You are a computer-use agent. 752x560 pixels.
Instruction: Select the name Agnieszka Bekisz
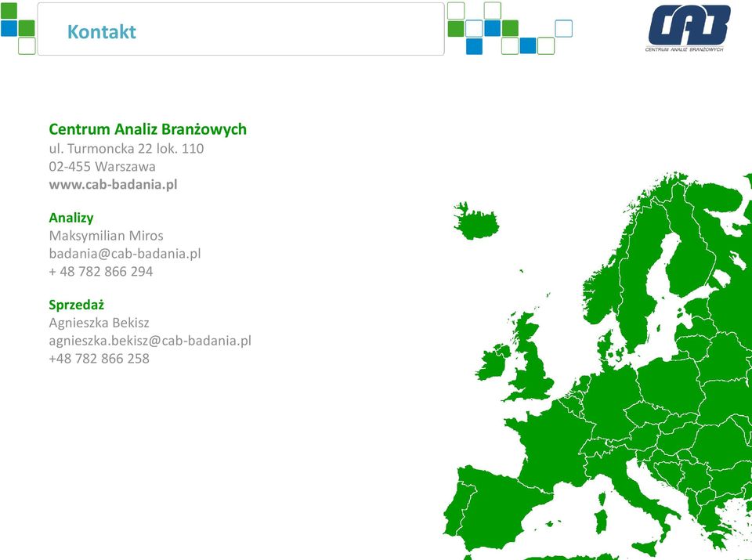(x=99, y=323)
